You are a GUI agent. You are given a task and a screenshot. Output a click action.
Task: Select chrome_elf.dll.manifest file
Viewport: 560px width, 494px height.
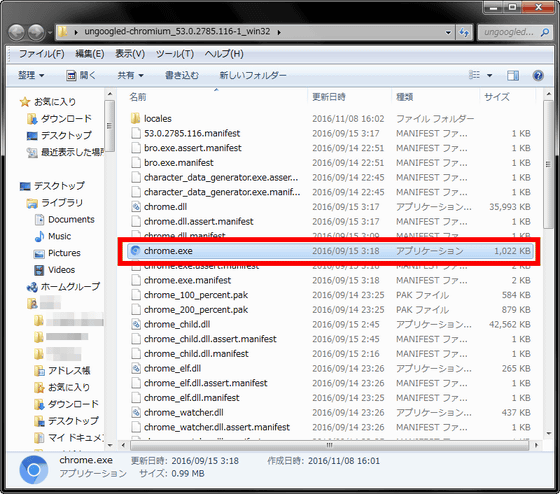click(192, 398)
